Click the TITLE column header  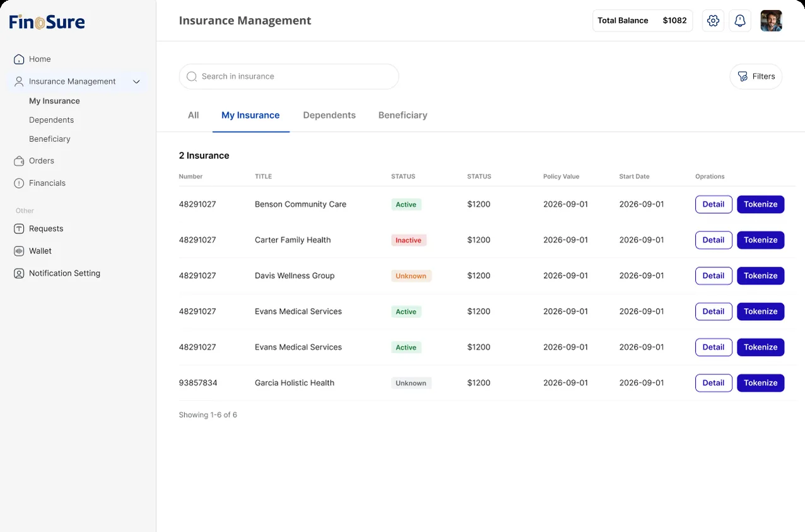tap(263, 176)
